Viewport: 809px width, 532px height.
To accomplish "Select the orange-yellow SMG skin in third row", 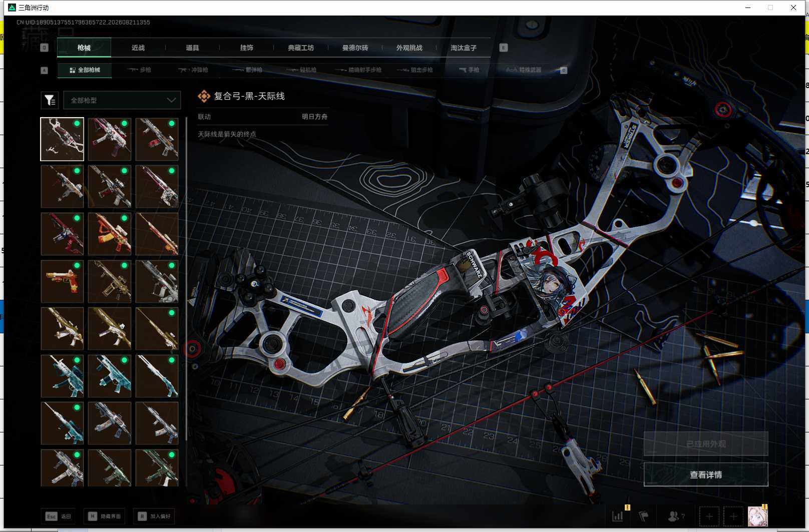I will (110, 234).
